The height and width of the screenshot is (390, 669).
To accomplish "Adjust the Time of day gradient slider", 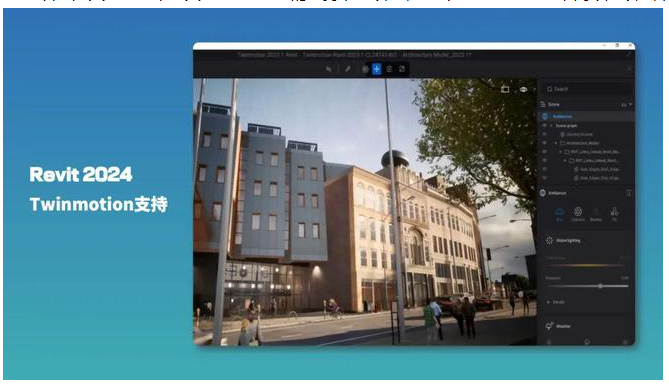I will pos(588,266).
